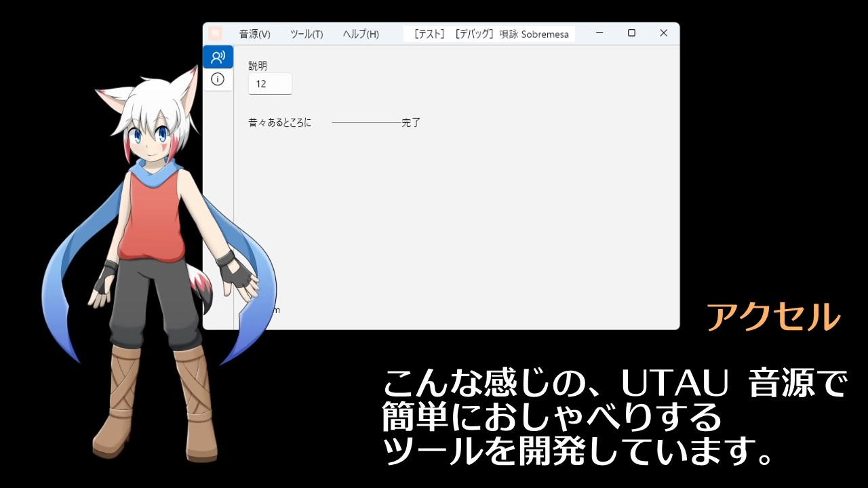
Task: Click the orange アクセル name label
Action: coord(774,317)
